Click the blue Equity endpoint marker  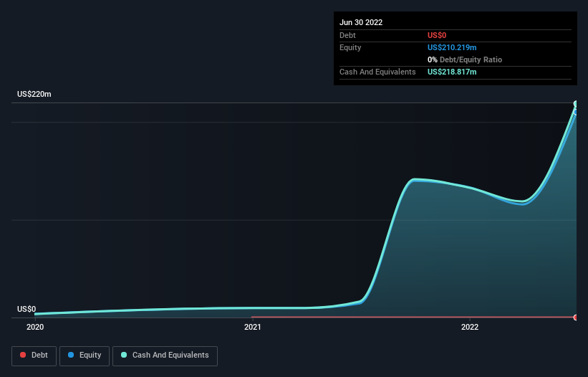pos(576,112)
